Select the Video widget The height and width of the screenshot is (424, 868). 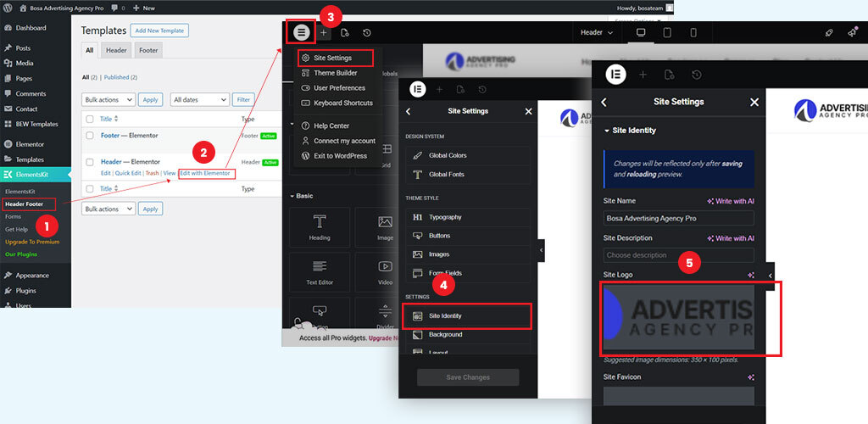(x=386, y=272)
